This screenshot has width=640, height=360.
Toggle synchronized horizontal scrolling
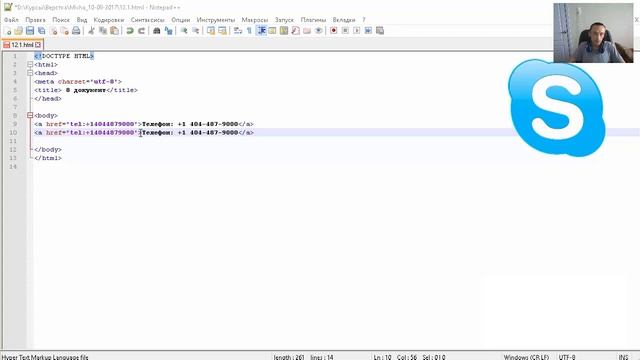click(222, 31)
